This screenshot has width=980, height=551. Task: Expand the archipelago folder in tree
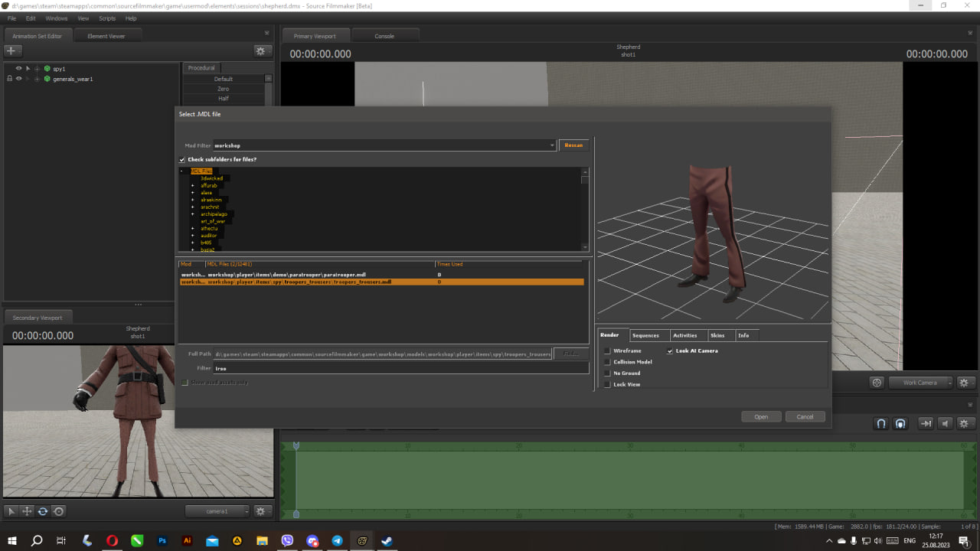pyautogui.click(x=193, y=214)
